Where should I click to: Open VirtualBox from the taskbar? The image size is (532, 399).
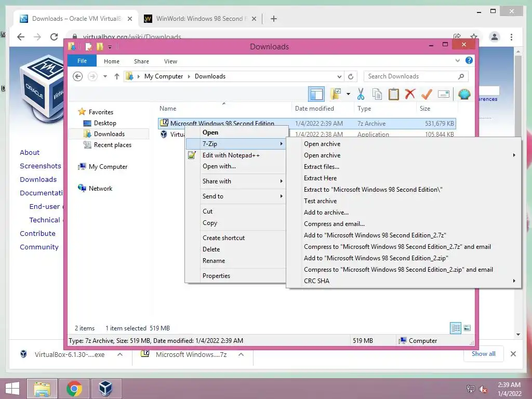click(x=105, y=388)
